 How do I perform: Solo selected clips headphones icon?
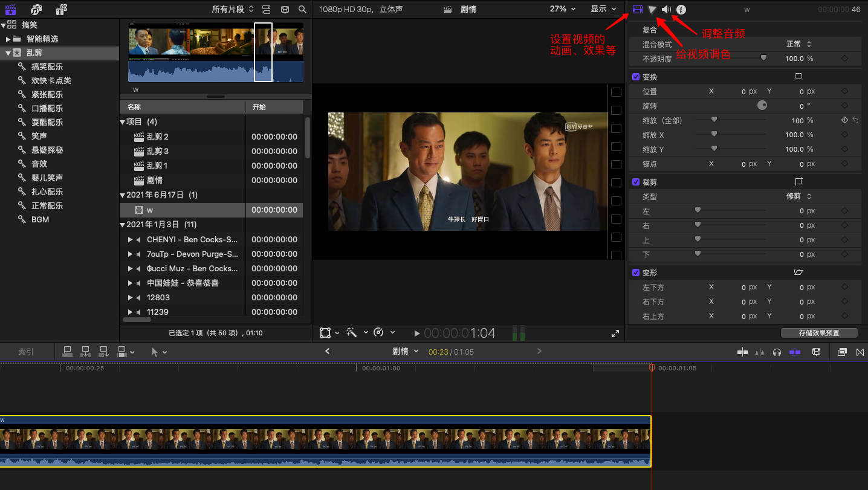click(x=777, y=352)
